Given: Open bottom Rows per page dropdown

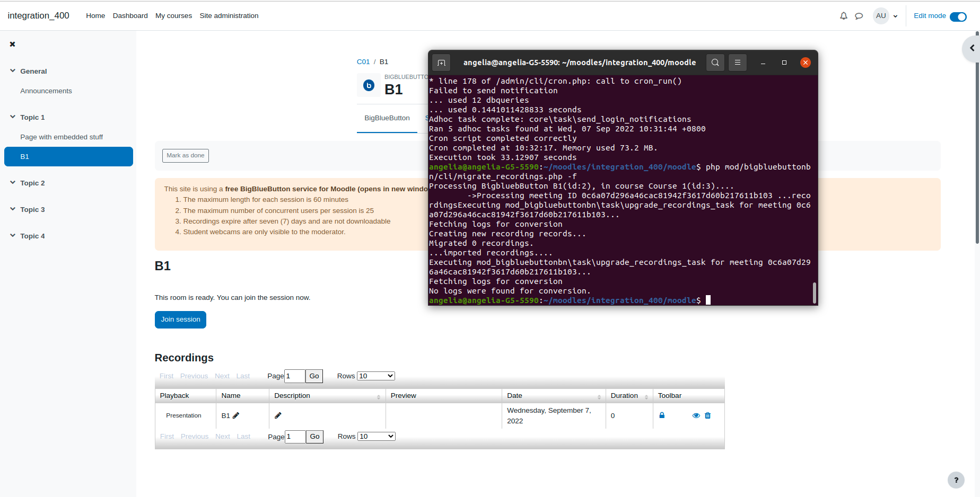Looking at the screenshot, I should click(x=377, y=436).
